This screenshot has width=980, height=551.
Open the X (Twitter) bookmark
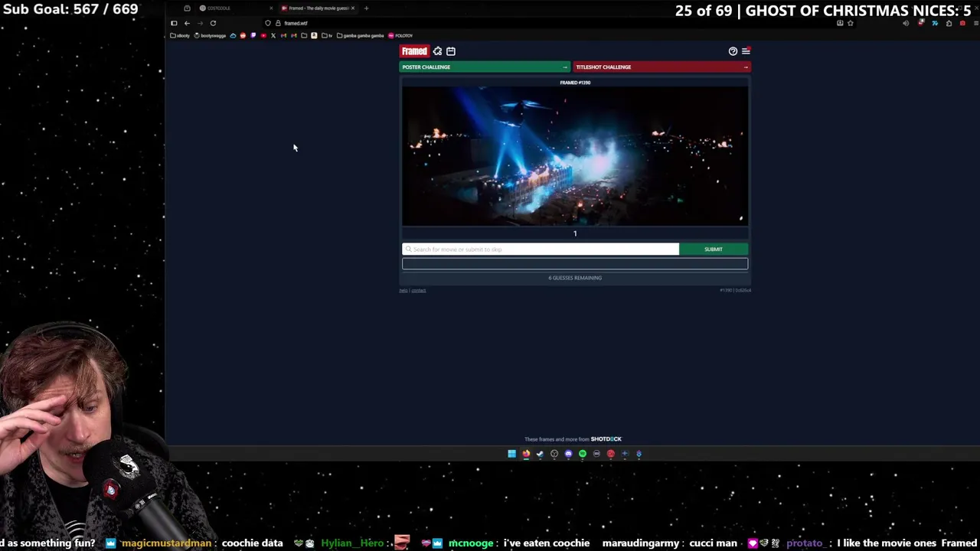[x=273, y=36]
